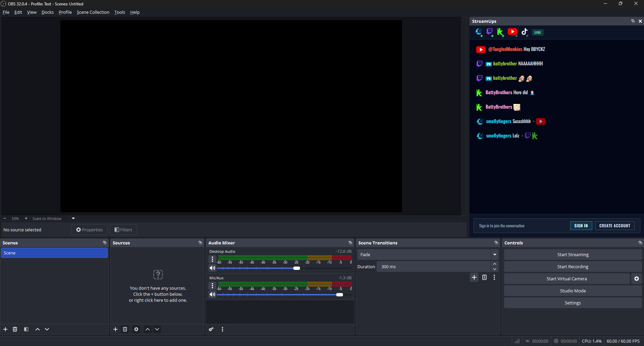Add a new scene with the plus icon
Screen dimensions: 644x346
(5, 329)
